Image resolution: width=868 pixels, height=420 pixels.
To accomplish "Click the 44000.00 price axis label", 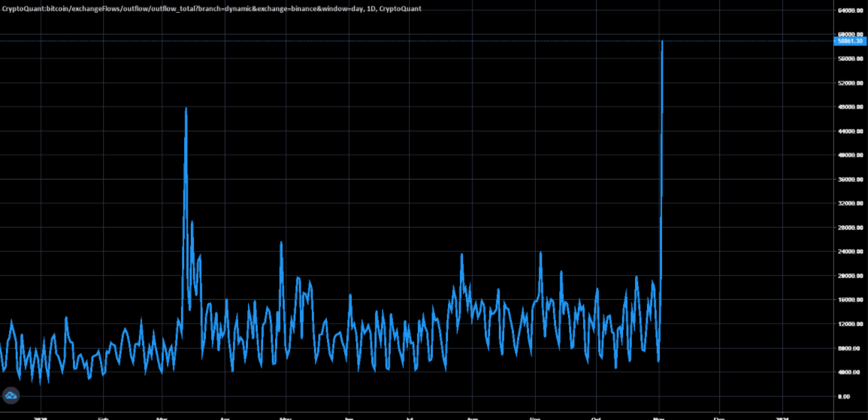I will coord(848,131).
